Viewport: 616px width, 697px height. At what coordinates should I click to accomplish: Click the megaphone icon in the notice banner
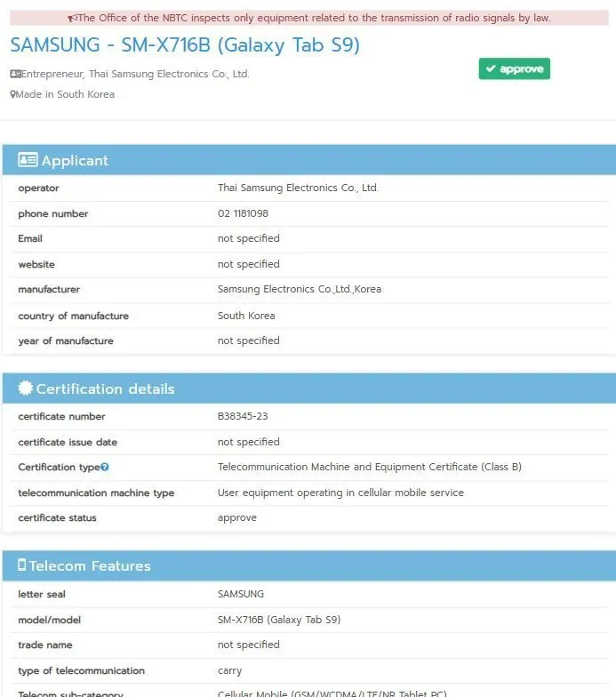tap(73, 18)
